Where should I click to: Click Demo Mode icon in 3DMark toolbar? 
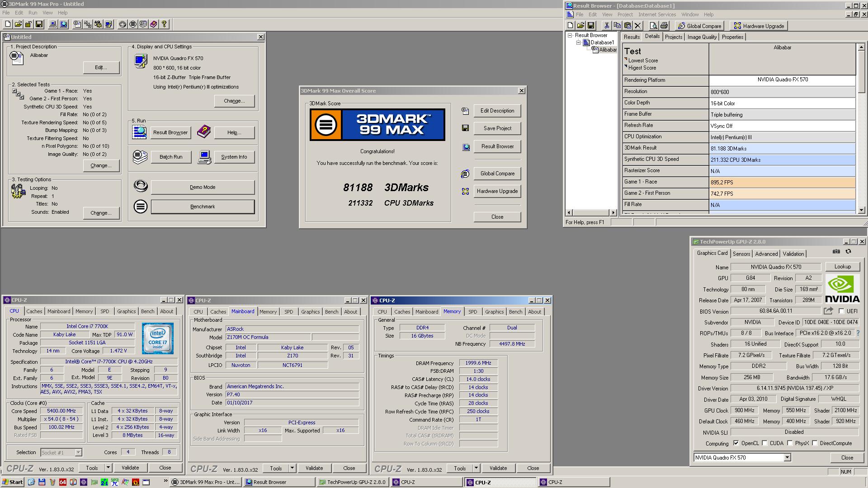pyautogui.click(x=123, y=24)
